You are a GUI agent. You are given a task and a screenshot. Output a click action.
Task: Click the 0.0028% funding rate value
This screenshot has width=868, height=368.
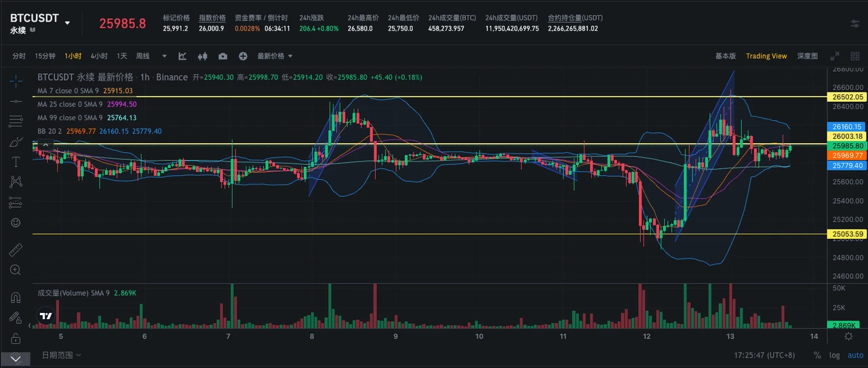click(247, 29)
